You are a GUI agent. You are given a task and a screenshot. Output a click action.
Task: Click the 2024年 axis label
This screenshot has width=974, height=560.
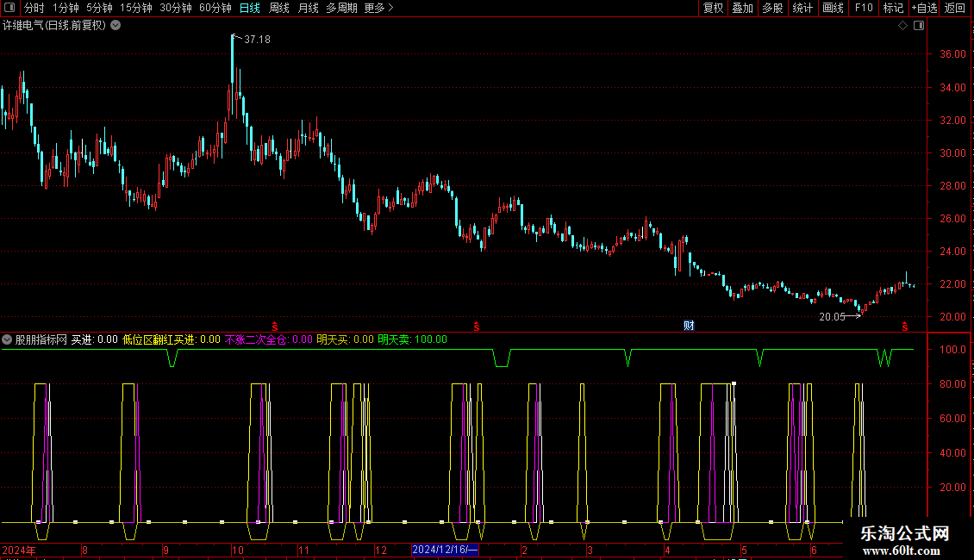(19, 550)
